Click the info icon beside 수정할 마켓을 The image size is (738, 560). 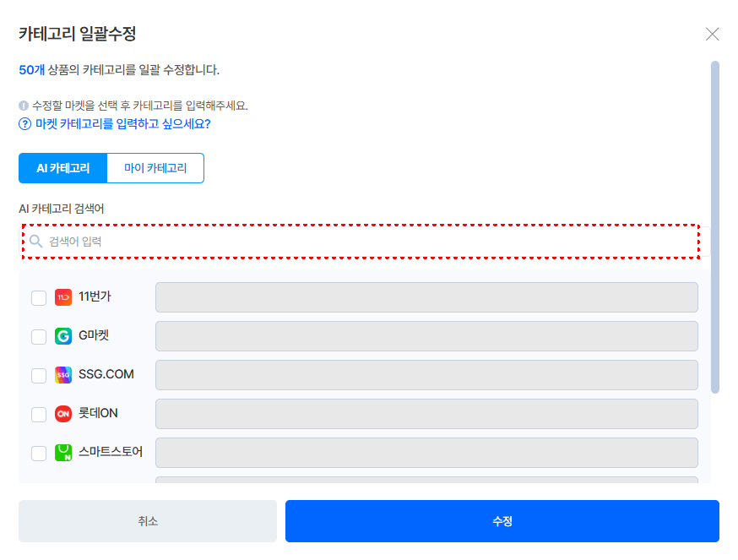tap(24, 106)
